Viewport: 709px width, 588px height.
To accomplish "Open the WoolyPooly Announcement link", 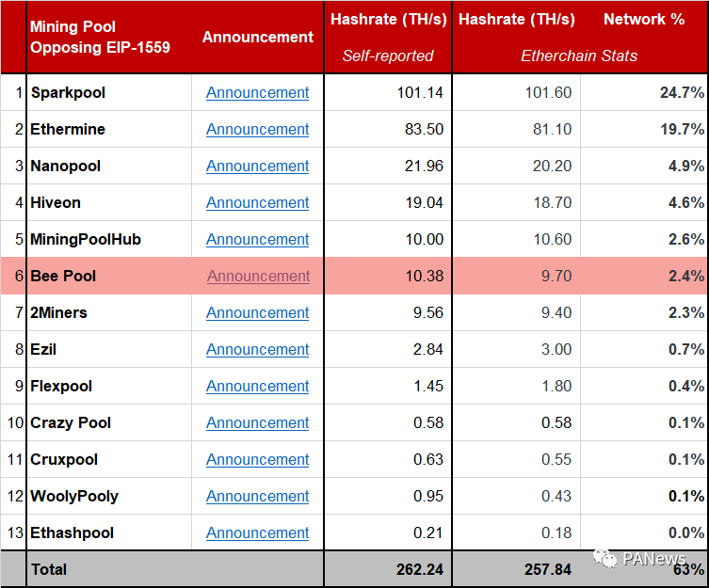I will [x=257, y=496].
